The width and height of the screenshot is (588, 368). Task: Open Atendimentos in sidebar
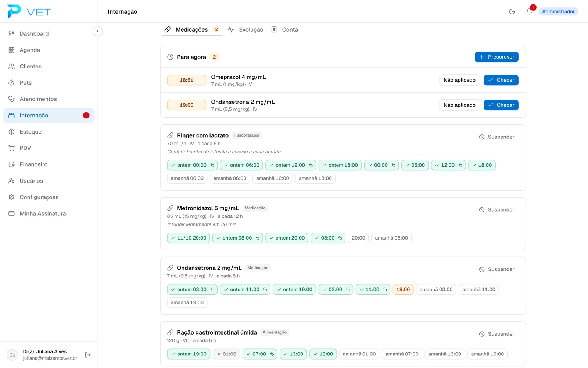coord(49,99)
